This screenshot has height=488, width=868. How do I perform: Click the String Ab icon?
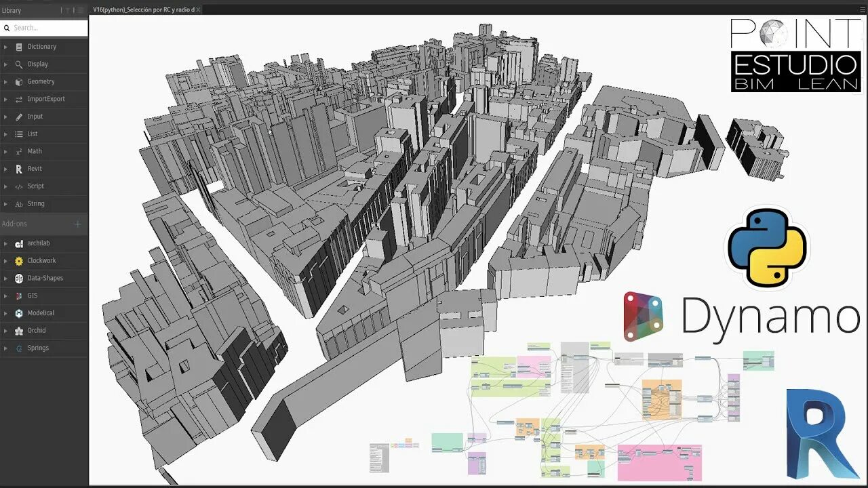point(19,203)
